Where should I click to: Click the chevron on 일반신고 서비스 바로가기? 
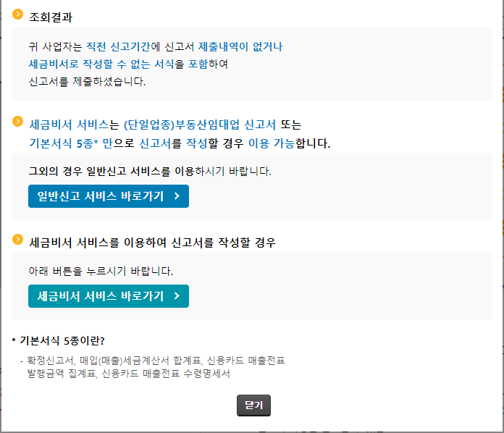click(x=177, y=196)
